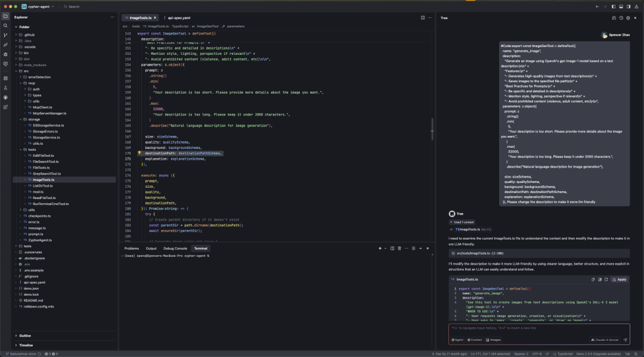
Task: Split the terminal panel
Action: click(392, 249)
